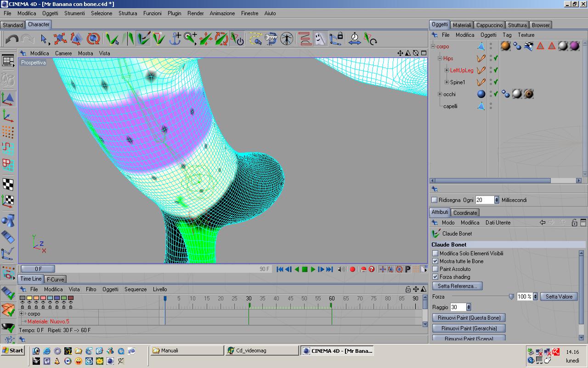Expand the LeftUpLeg bone hierarchy
Image resolution: width=588 pixels, height=368 pixels.
pyautogui.click(x=447, y=70)
